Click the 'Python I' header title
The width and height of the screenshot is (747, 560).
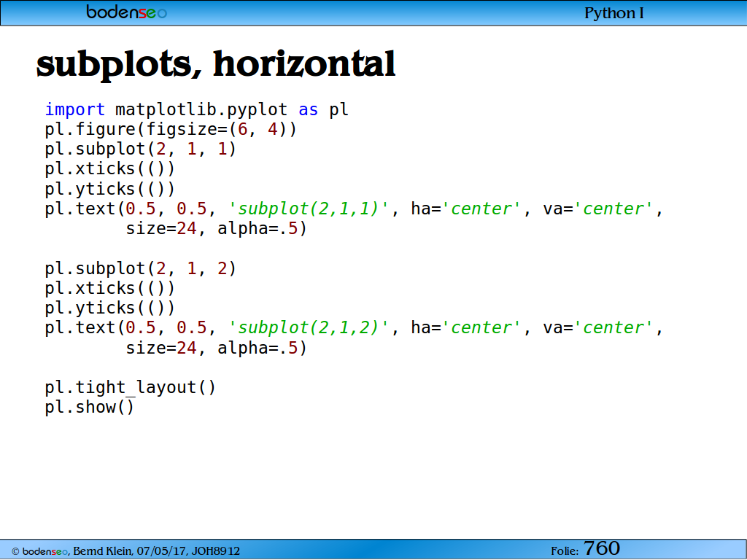(x=614, y=13)
